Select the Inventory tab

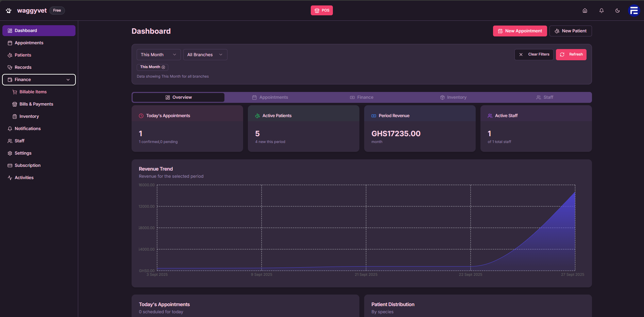(453, 97)
